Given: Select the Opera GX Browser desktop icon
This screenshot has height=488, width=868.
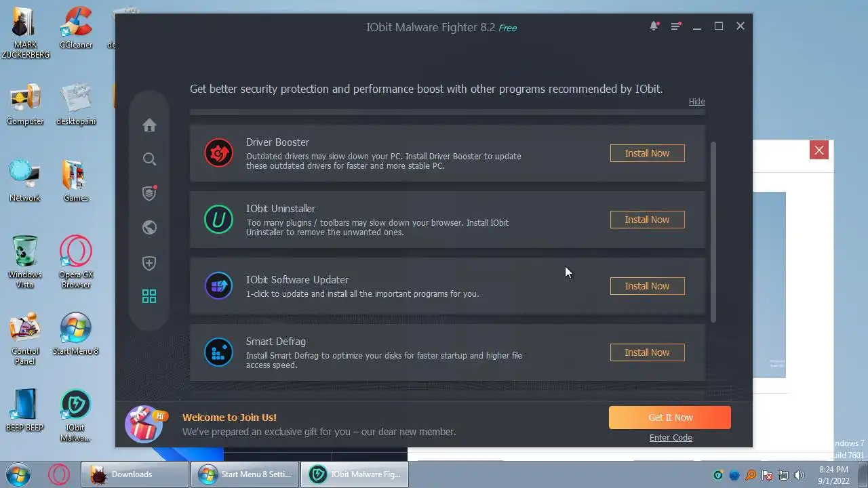Looking at the screenshot, I should 76,262.
